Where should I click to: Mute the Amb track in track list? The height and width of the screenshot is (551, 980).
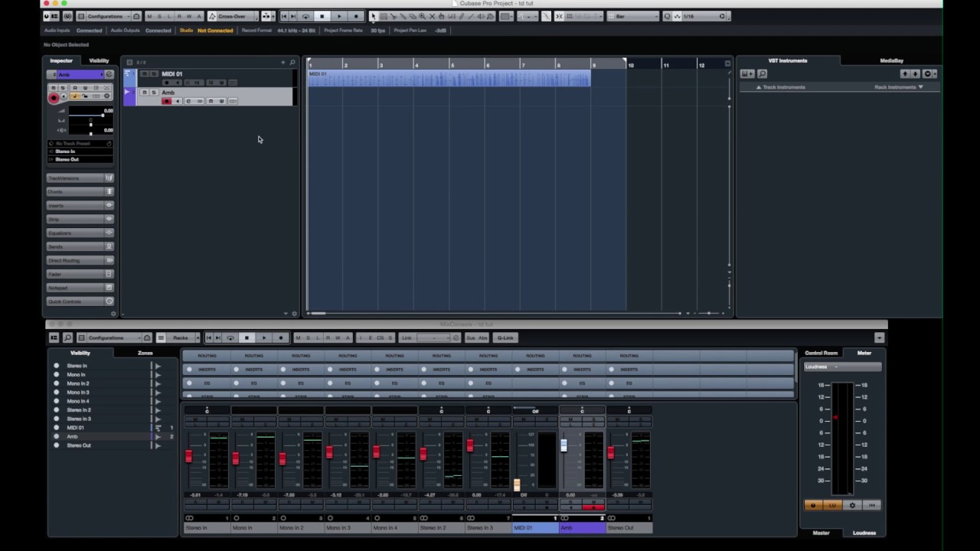tap(144, 93)
